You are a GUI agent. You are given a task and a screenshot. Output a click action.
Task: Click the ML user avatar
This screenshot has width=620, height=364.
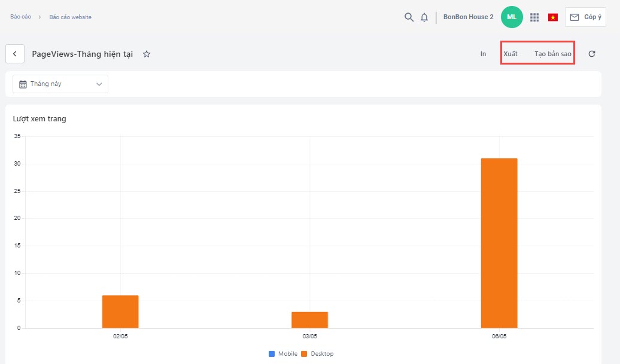click(512, 17)
